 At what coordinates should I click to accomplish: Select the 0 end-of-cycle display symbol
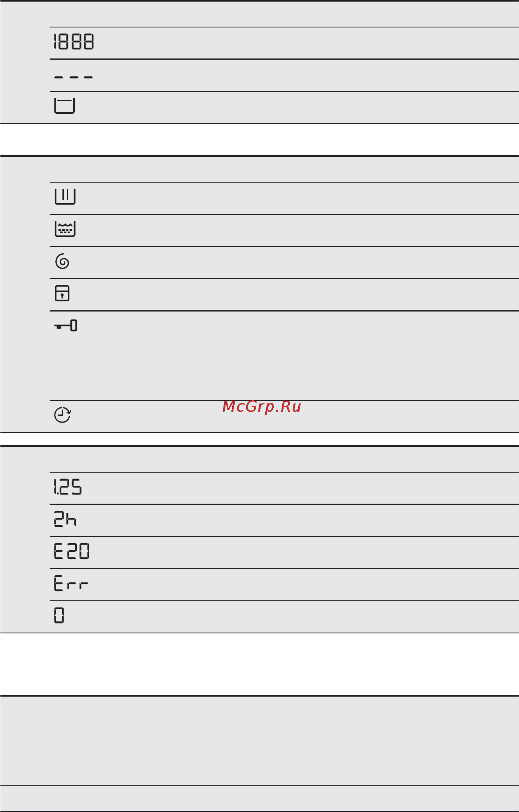pyautogui.click(x=59, y=615)
